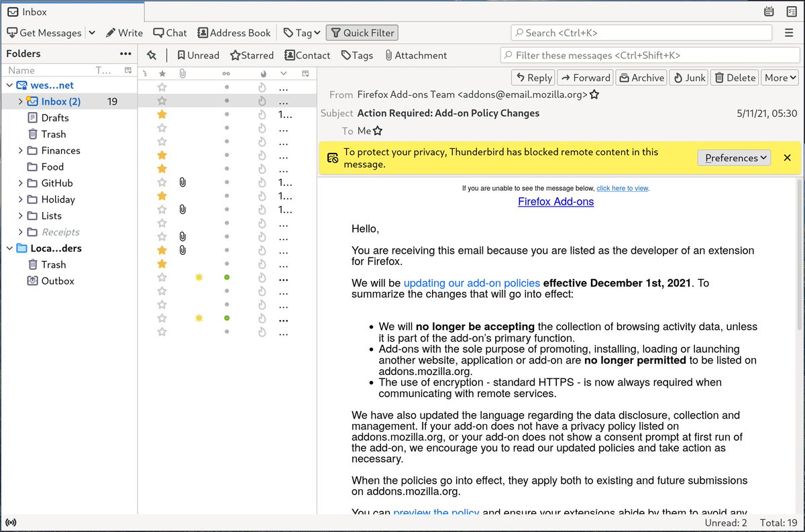
Task: Open the Address Book
Action: click(233, 32)
